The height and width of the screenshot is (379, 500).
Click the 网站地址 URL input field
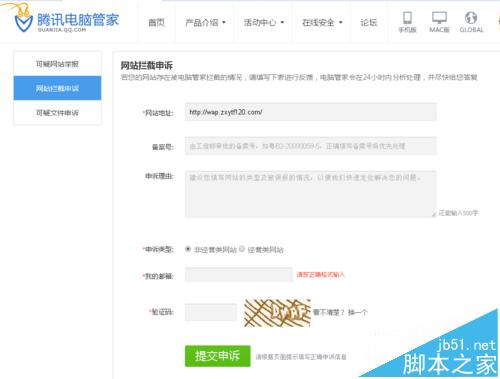[311, 112]
